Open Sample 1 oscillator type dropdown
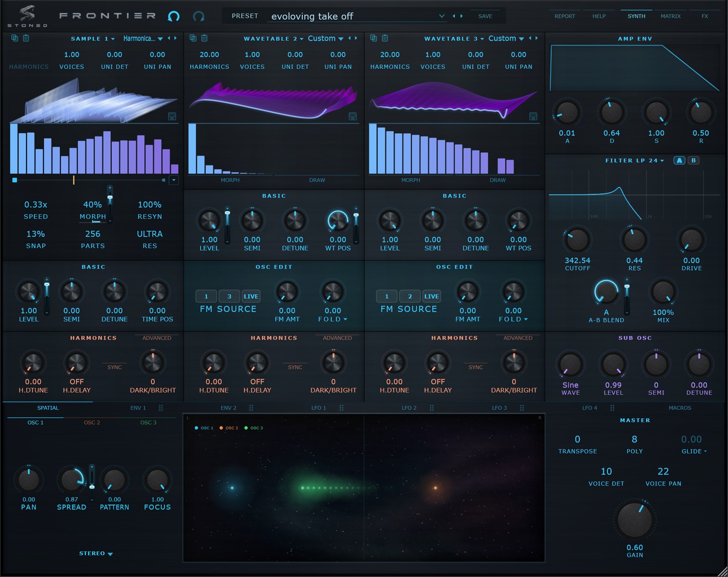Viewport: 728px width, 577px height. click(x=93, y=39)
